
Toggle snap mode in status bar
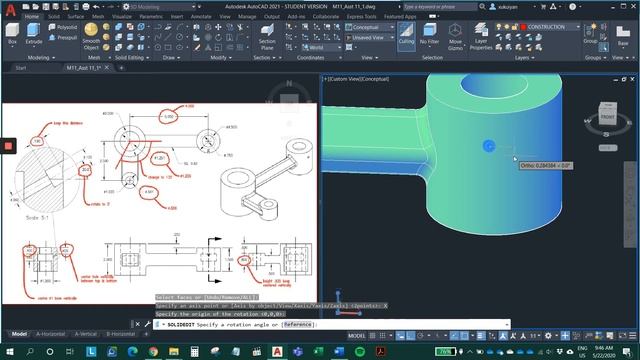tap(382, 336)
